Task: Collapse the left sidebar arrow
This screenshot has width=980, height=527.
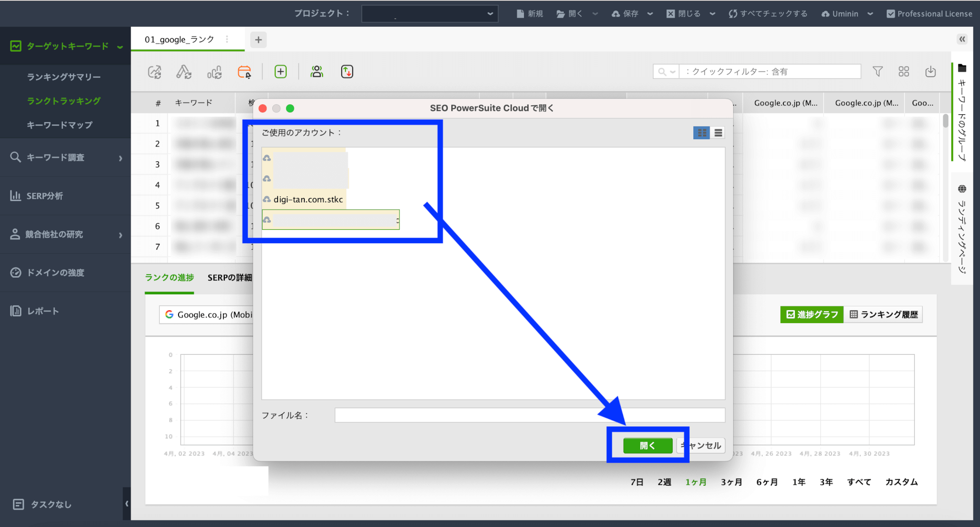Action: click(126, 504)
